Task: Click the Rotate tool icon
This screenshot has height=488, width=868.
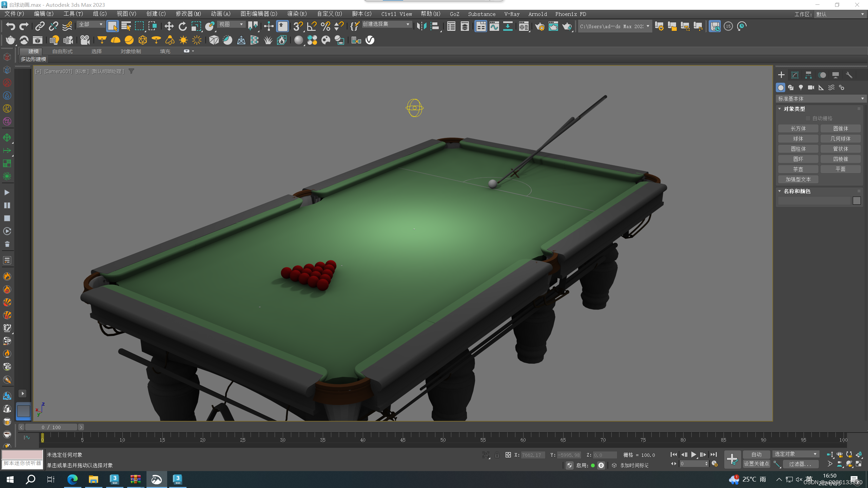Action: pyautogui.click(x=182, y=26)
